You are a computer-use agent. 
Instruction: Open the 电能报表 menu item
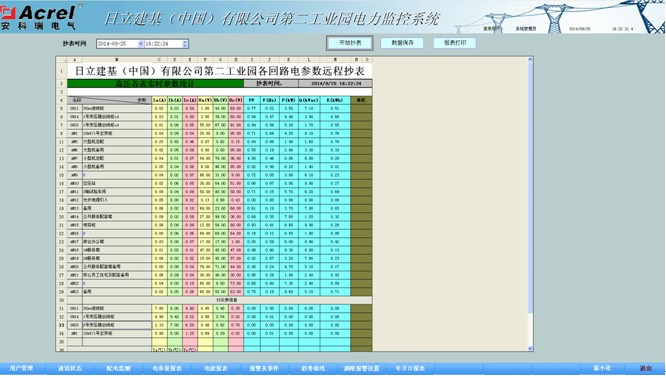click(216, 368)
